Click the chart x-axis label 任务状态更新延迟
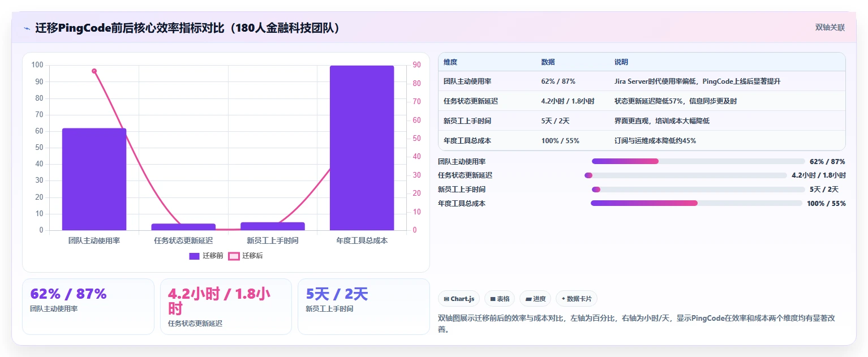The height and width of the screenshot is (357, 868). (183, 240)
